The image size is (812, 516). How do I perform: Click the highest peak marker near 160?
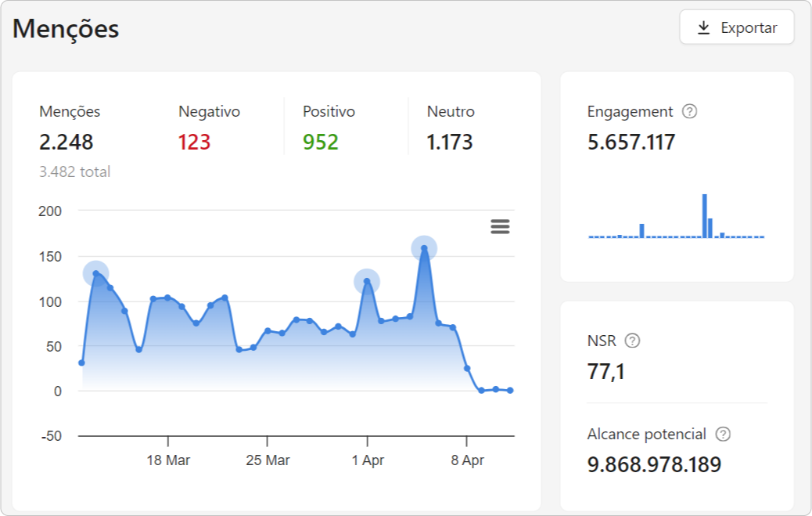point(424,248)
